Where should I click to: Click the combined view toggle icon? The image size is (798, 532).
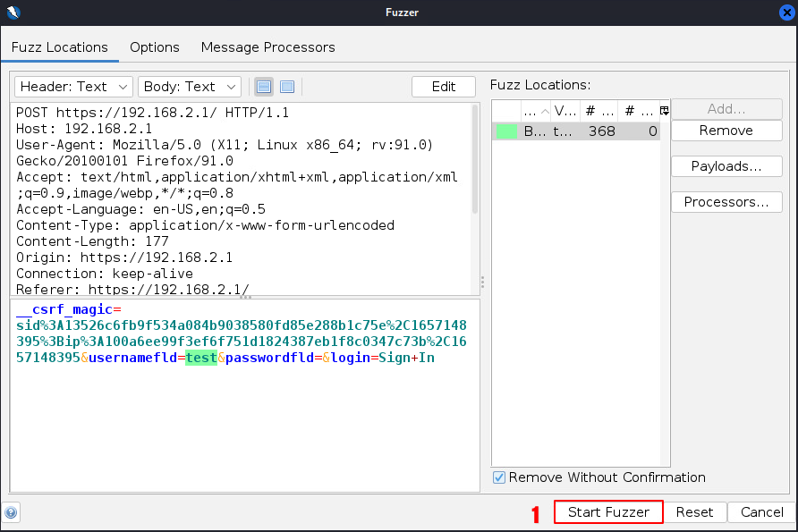point(287,87)
